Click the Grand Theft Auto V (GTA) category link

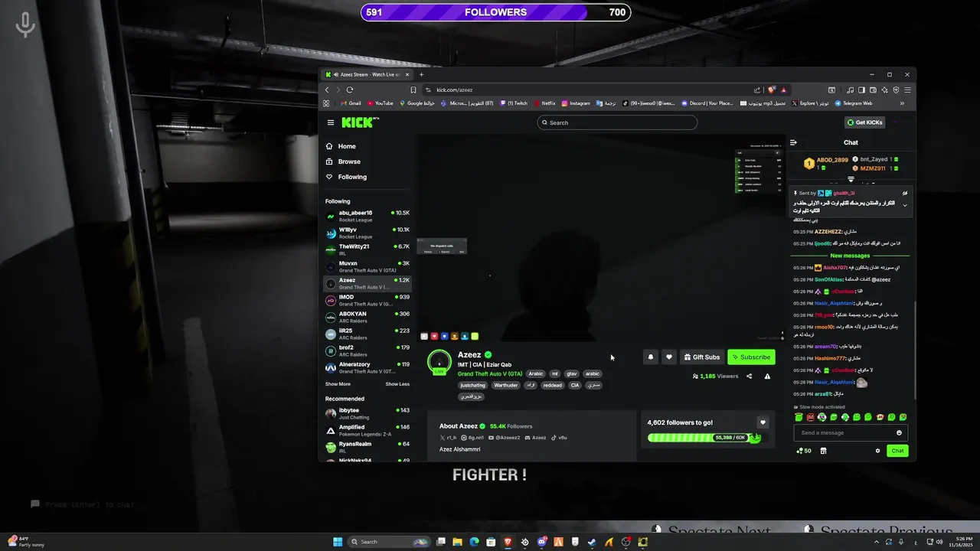(x=490, y=374)
